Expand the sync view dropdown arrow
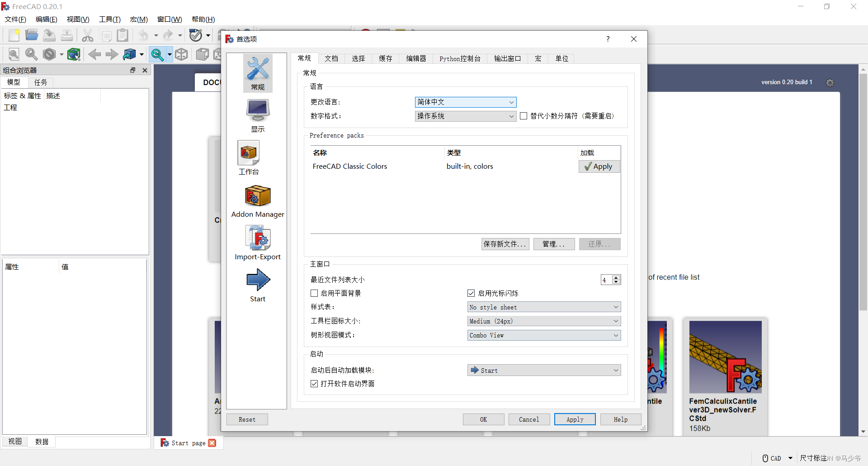This screenshot has width=868, height=466. point(170,54)
